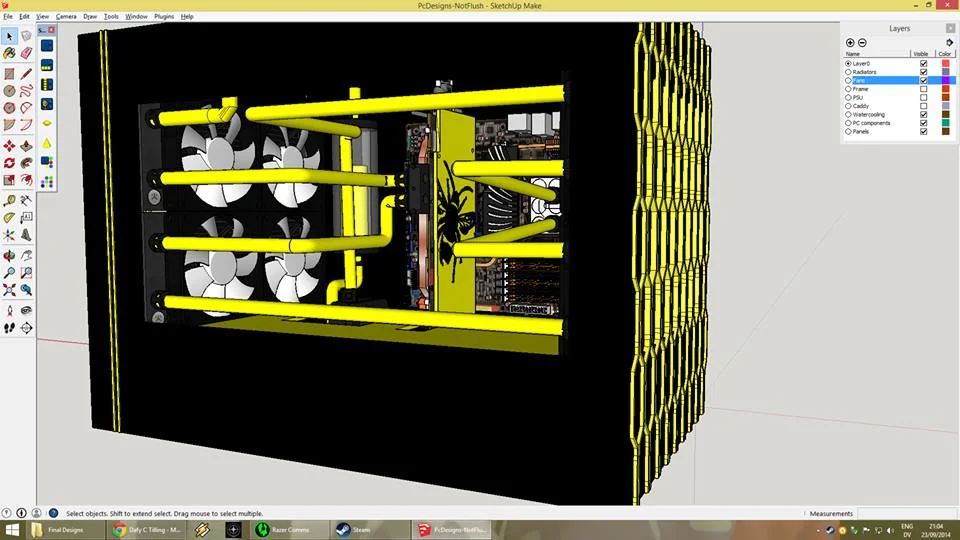Screen dimensions: 960x540
Task: Select the Paint Bucket tool
Action: [x=9, y=53]
